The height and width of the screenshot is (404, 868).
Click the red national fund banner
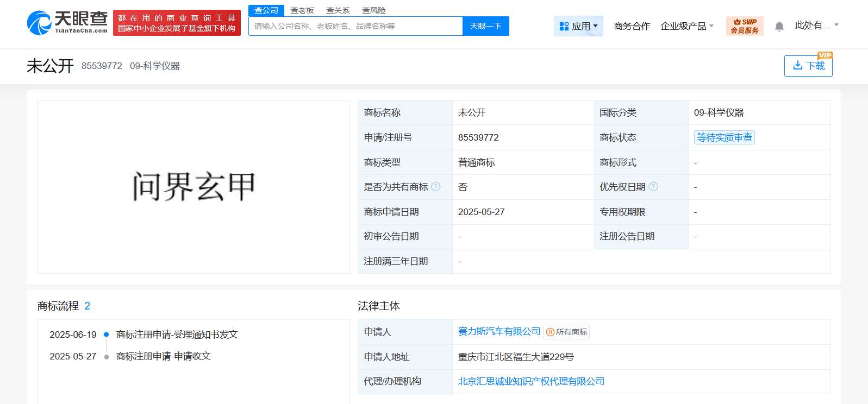pos(177,23)
